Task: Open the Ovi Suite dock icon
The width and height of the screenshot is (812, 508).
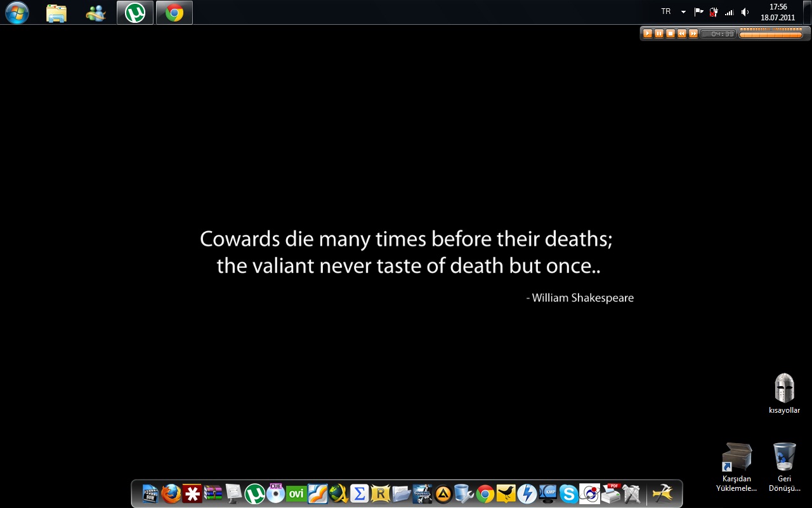Action: click(296, 493)
